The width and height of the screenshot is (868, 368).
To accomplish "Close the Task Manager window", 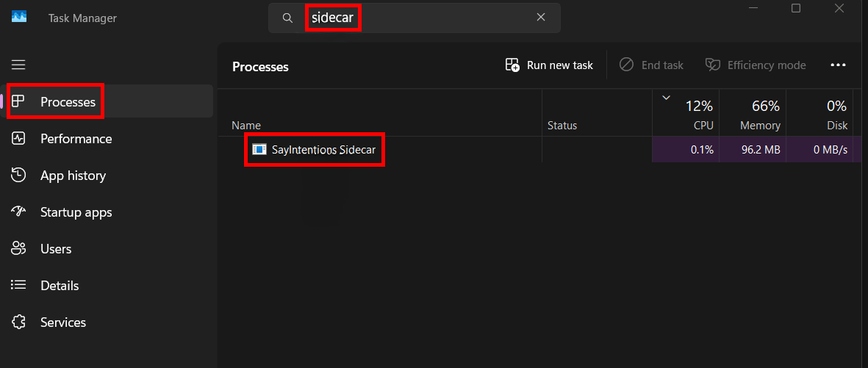I will click(839, 8).
